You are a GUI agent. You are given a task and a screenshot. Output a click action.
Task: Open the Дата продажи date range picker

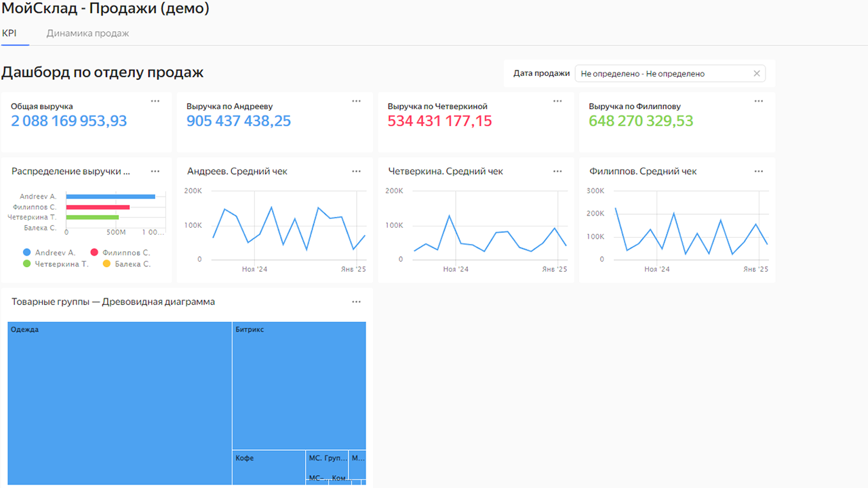point(661,74)
